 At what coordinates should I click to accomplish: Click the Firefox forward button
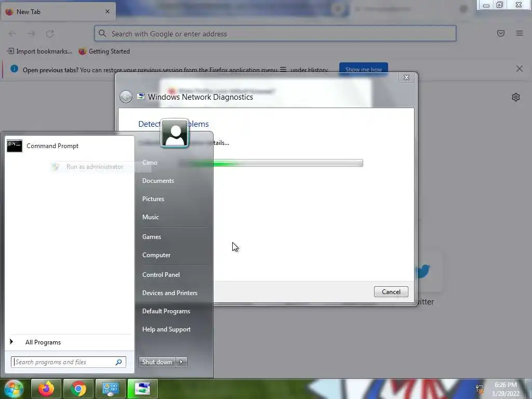[31, 33]
